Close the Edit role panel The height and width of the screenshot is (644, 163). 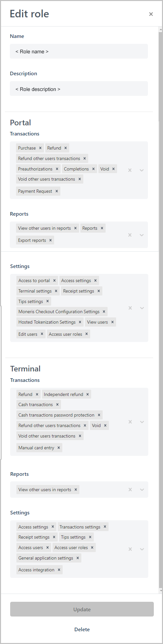tap(151, 14)
